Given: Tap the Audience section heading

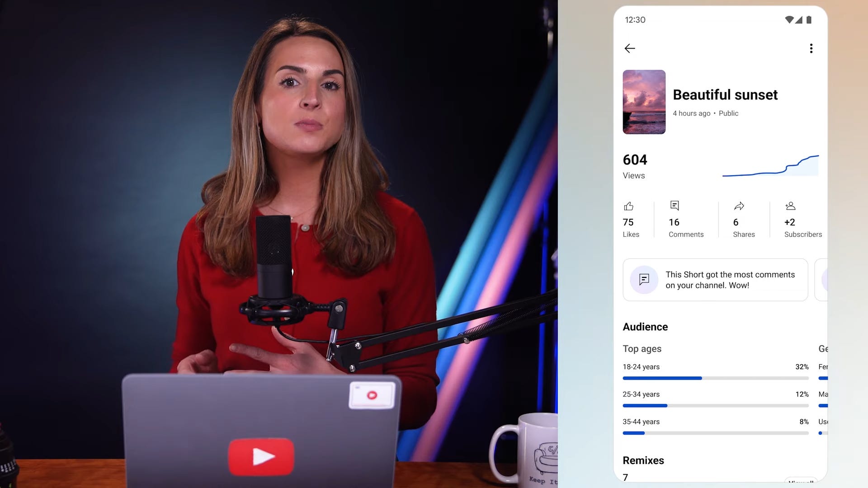Looking at the screenshot, I should [645, 327].
